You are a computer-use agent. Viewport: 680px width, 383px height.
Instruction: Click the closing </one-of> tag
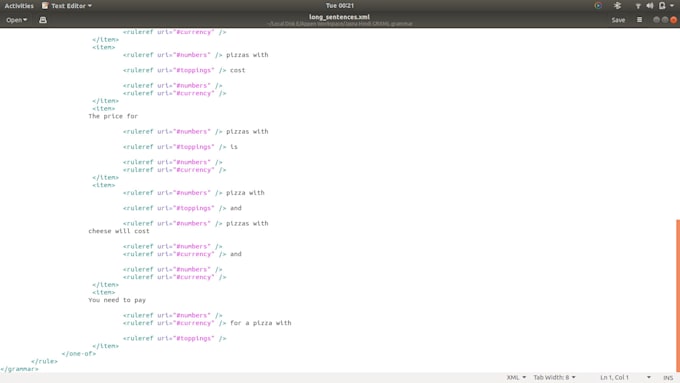point(78,354)
